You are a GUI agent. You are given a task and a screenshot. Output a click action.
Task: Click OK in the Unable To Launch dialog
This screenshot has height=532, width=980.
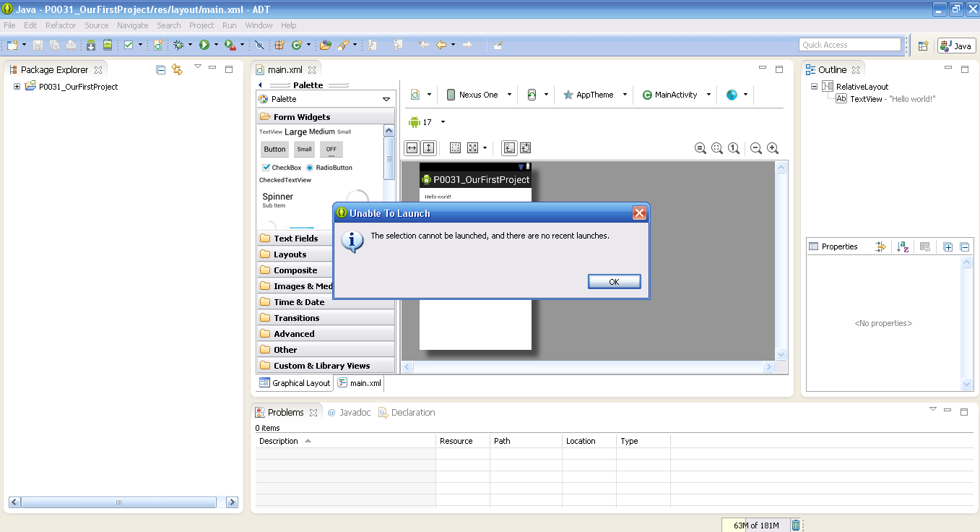point(614,282)
